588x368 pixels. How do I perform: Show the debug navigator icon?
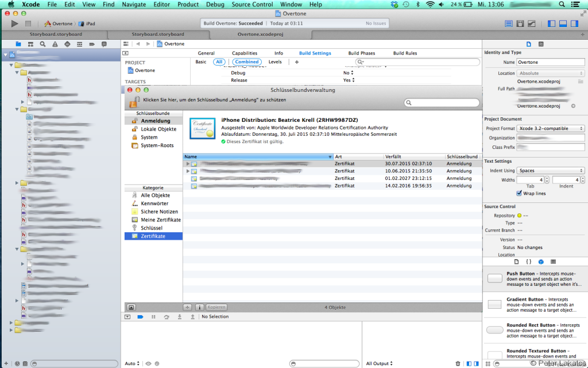click(x=79, y=44)
